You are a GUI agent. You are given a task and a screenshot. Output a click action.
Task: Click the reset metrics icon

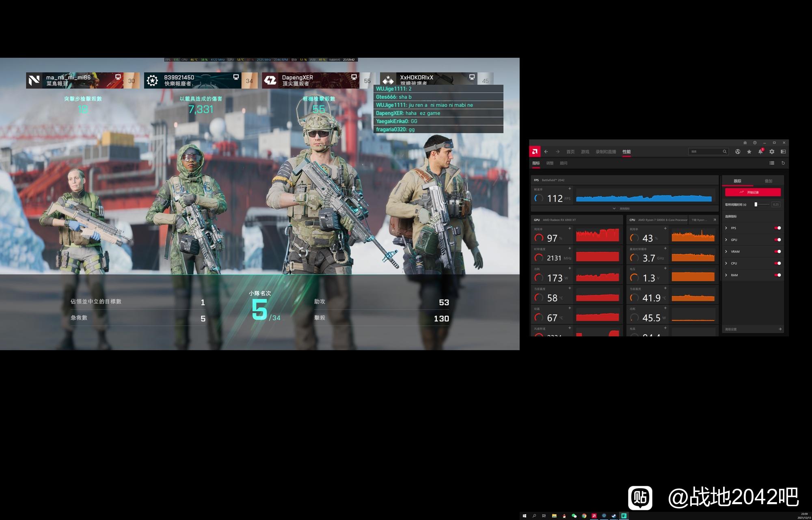[x=783, y=163]
